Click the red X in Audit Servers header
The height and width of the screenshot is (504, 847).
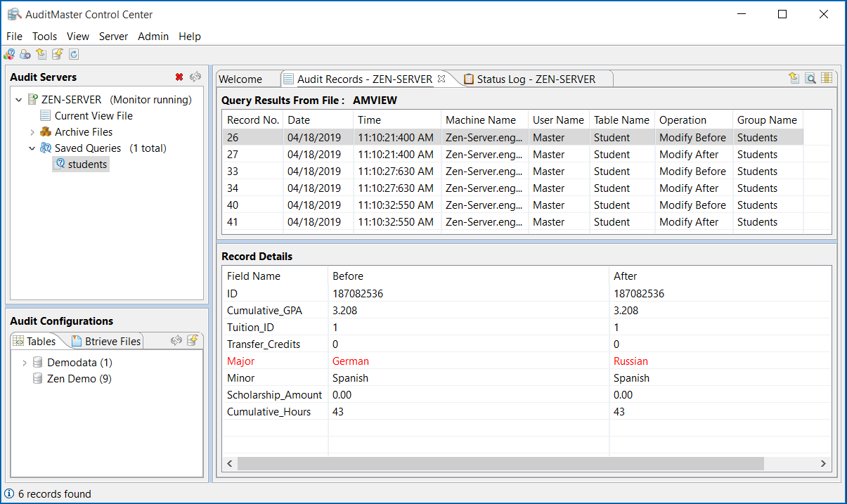pos(179,77)
